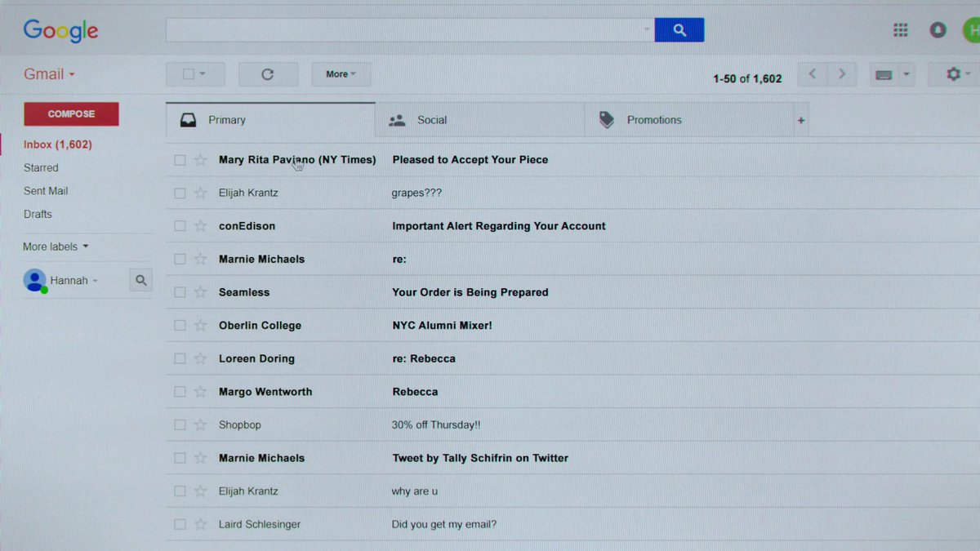Star the Seamless email

tap(200, 292)
